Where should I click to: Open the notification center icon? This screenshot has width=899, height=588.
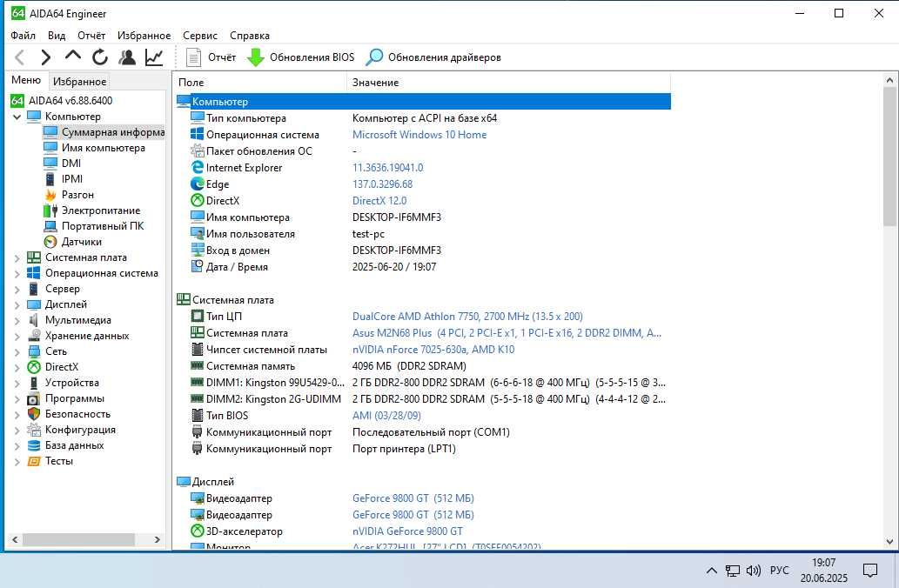point(870,571)
